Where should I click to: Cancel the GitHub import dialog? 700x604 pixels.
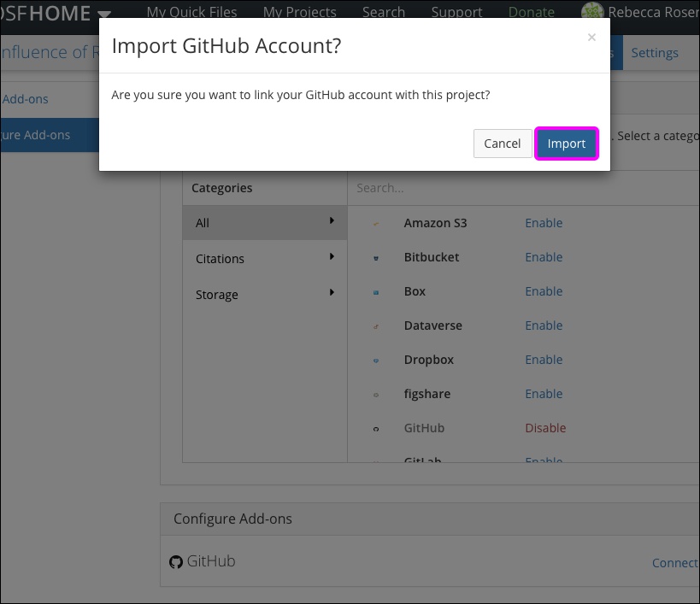tap(503, 144)
